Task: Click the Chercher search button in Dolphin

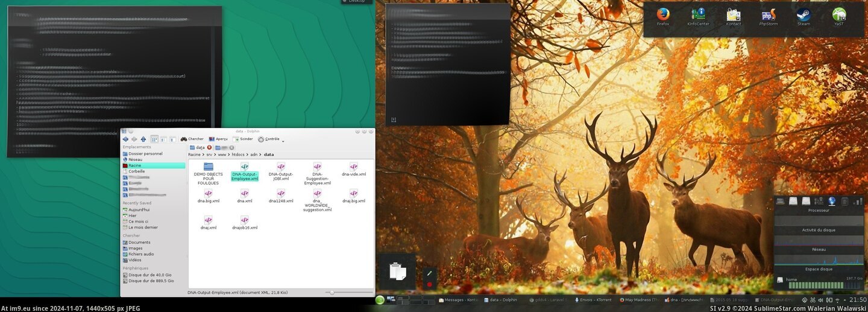Action: (x=192, y=139)
